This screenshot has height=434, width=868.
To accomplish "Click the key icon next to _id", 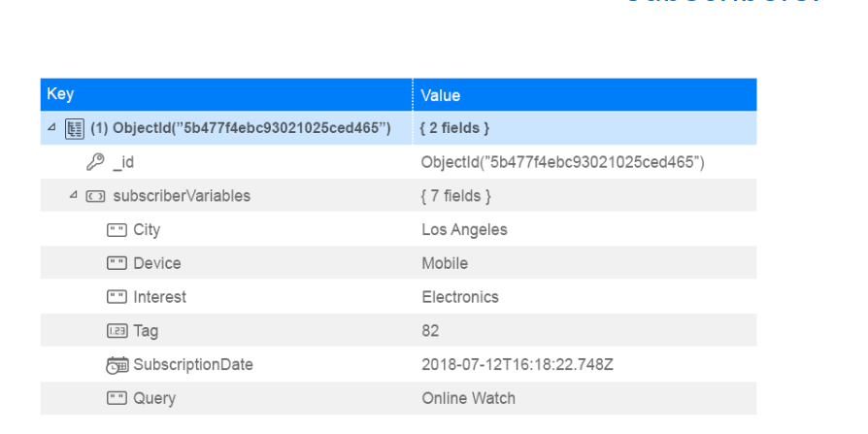I will (x=95, y=162).
